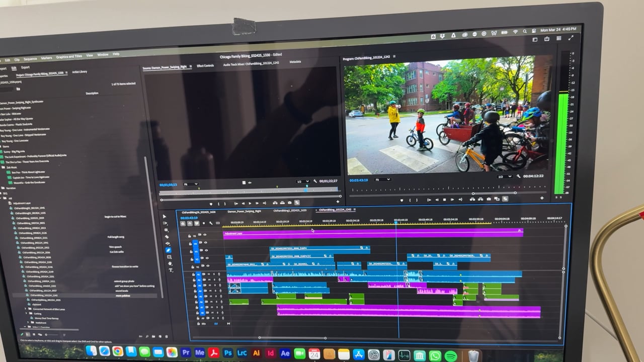This screenshot has height=362, width=644.
Task: Toggle full screen icon at Premiere's top right
Action: click(571, 38)
